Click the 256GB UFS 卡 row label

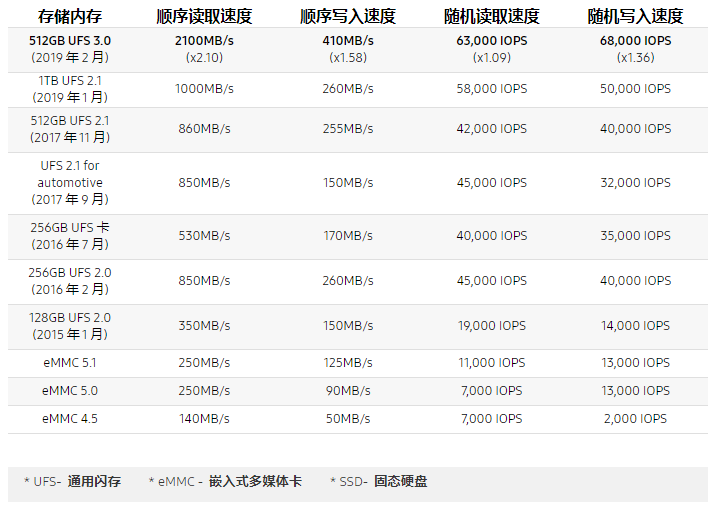click(70, 227)
